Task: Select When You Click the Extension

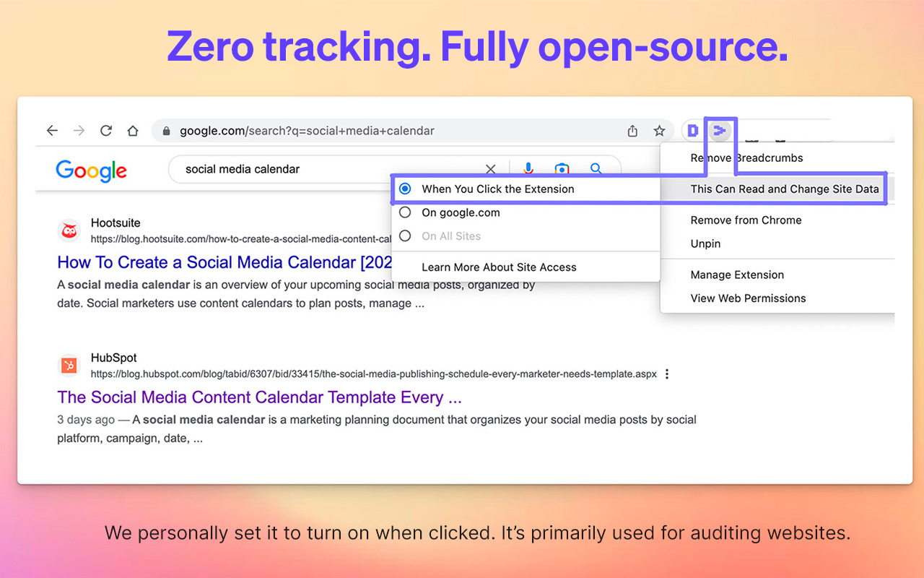Action: [526, 189]
